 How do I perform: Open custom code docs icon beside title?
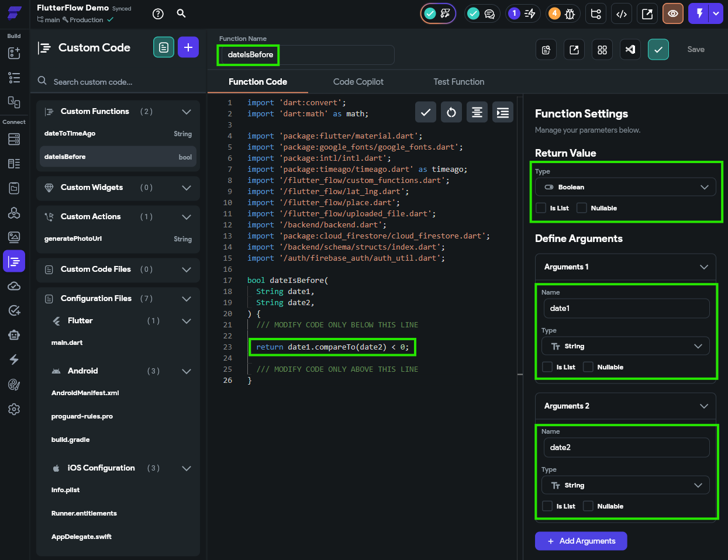click(x=164, y=47)
